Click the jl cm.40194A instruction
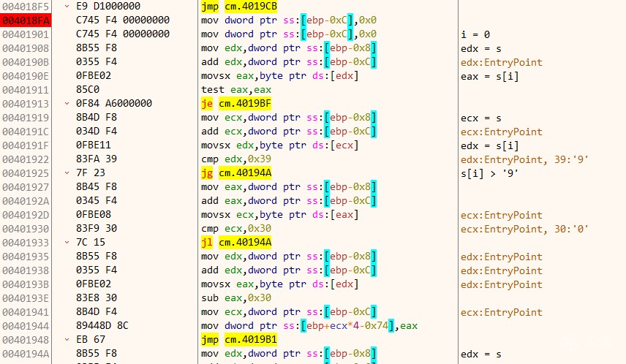Image resolution: width=626 pixels, height=364 pixels. click(x=236, y=243)
